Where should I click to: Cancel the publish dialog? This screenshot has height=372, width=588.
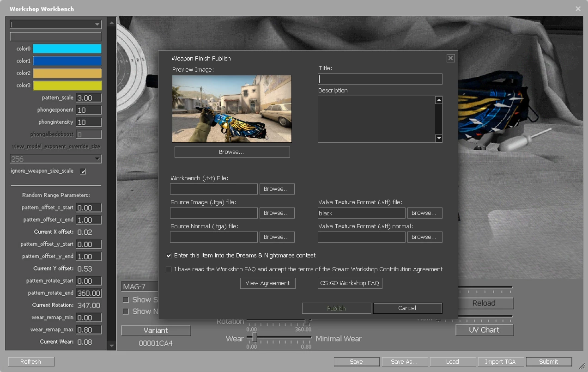(x=407, y=308)
